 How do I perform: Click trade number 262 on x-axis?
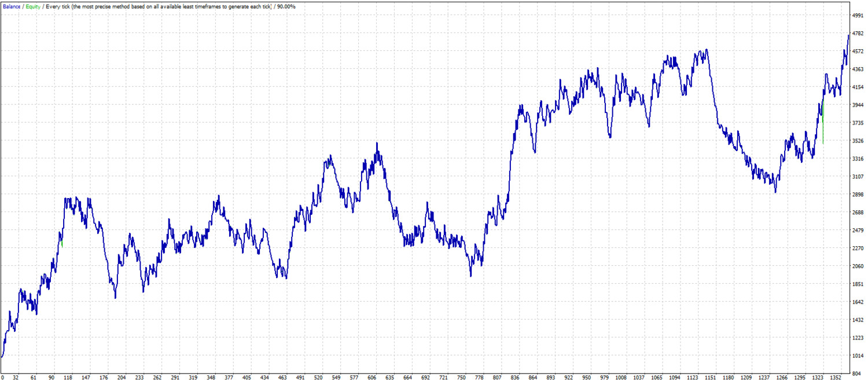157,377
